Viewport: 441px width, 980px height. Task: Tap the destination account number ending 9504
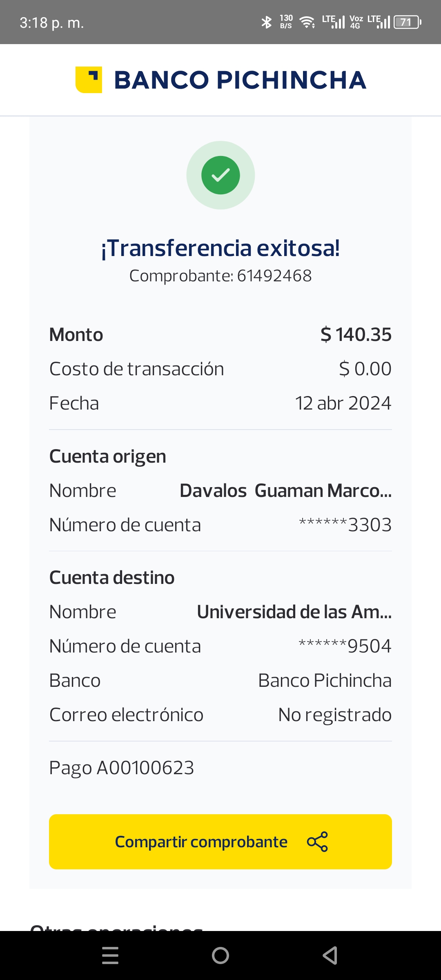click(345, 646)
